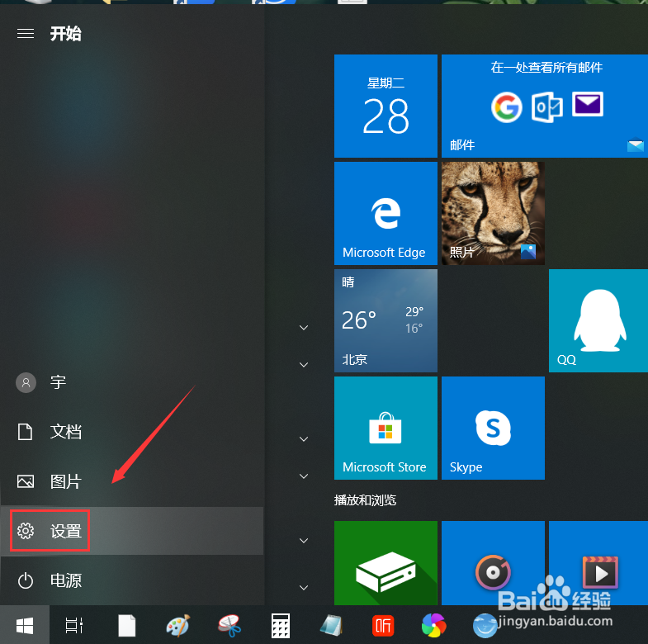Open Notepad from the taskbar
Image resolution: width=648 pixels, height=644 pixels.
coord(332,625)
